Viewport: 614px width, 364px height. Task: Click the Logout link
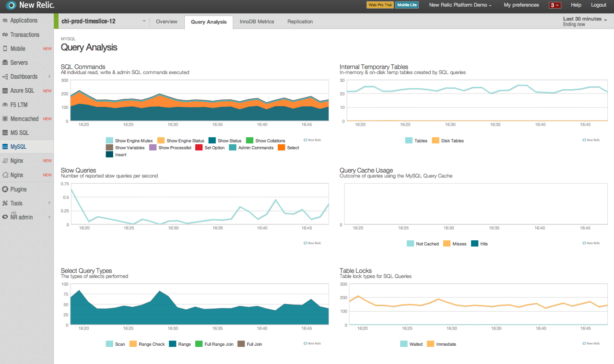tap(599, 5)
